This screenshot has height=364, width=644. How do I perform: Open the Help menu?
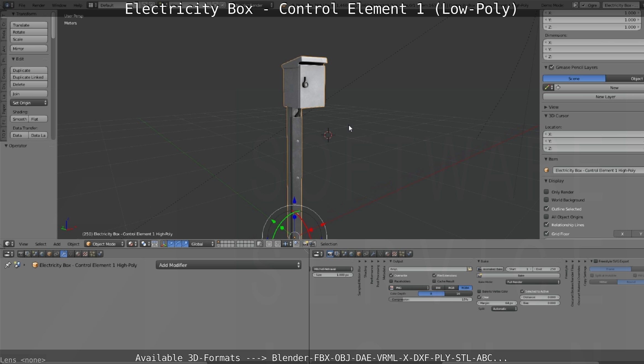78,5
